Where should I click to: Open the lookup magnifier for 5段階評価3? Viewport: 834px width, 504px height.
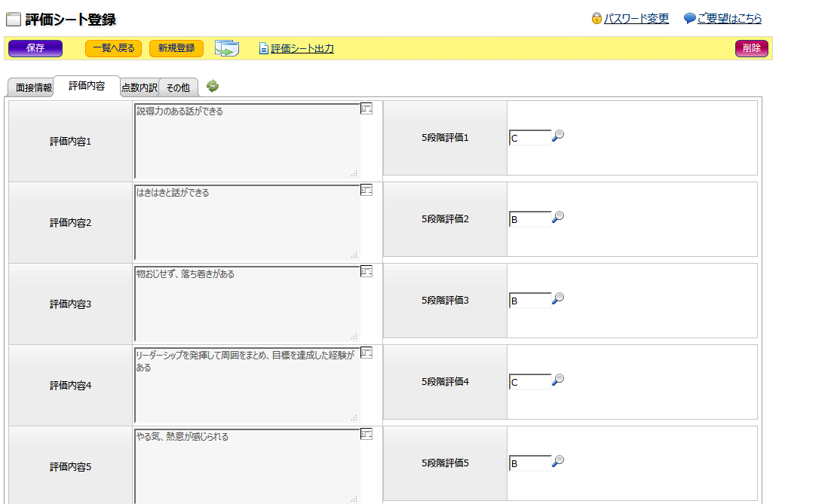558,298
